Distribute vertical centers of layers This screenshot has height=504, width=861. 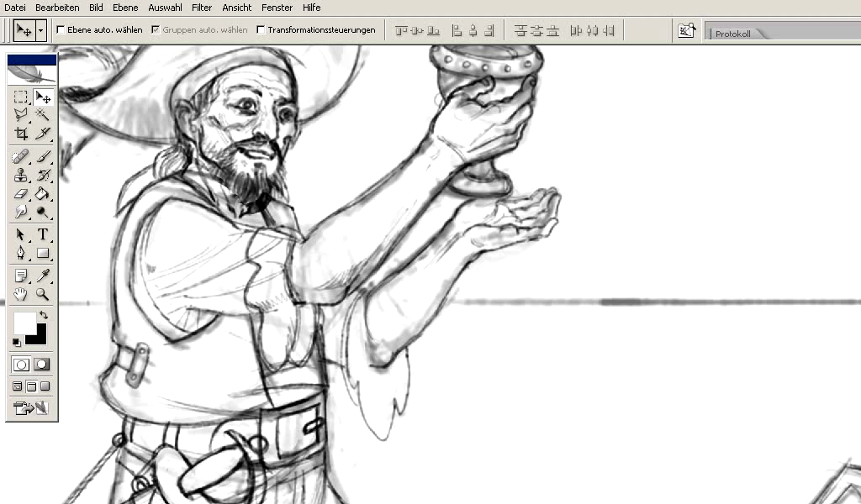tap(536, 31)
